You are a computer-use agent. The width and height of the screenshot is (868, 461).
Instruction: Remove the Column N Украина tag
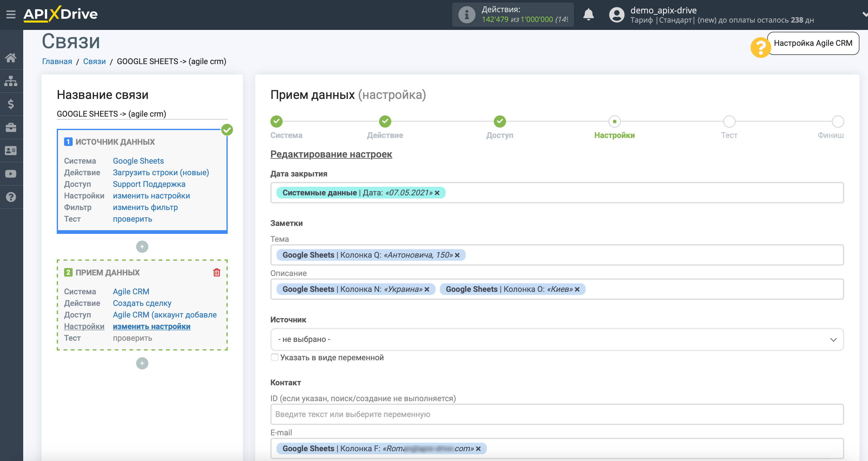coord(427,289)
